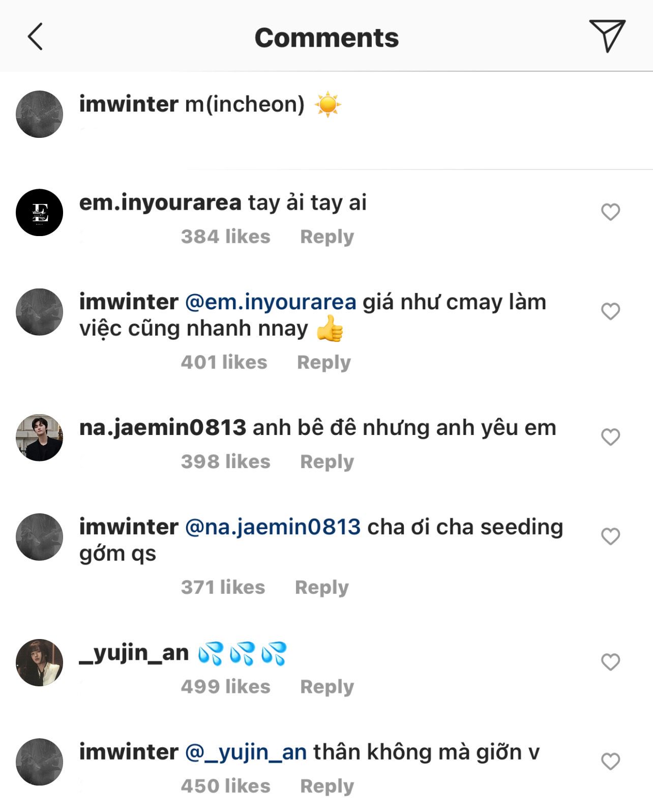
Task: View 384 likes on em.inyourarea's comment
Action: click(x=225, y=237)
